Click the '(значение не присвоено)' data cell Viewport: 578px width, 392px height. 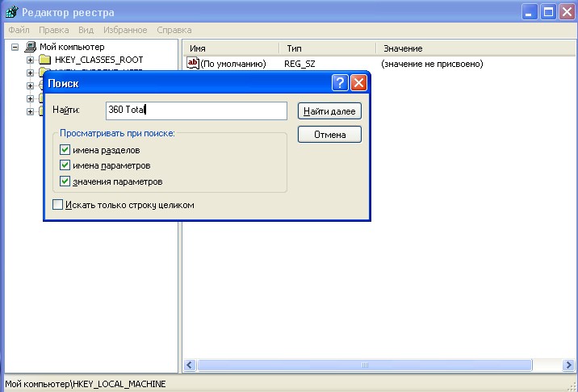coord(432,64)
